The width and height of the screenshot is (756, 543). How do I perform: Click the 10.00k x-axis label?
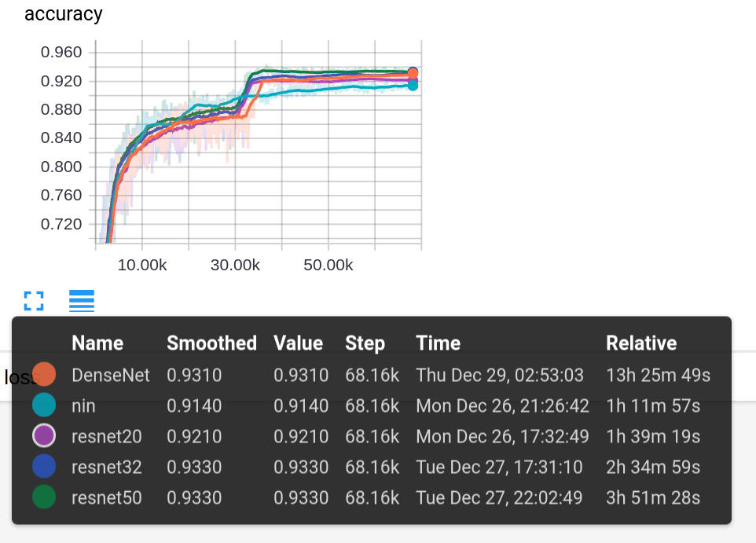point(142,266)
